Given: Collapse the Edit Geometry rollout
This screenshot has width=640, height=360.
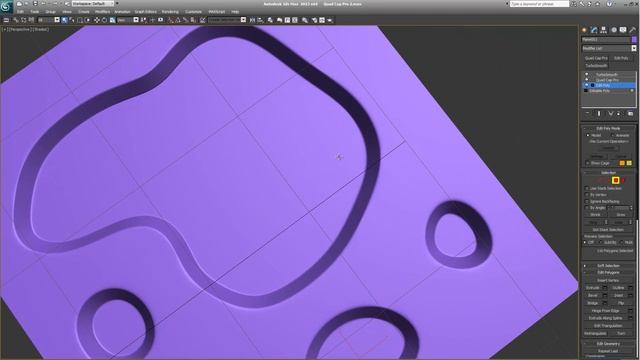Looking at the screenshot, I should coord(608,344).
